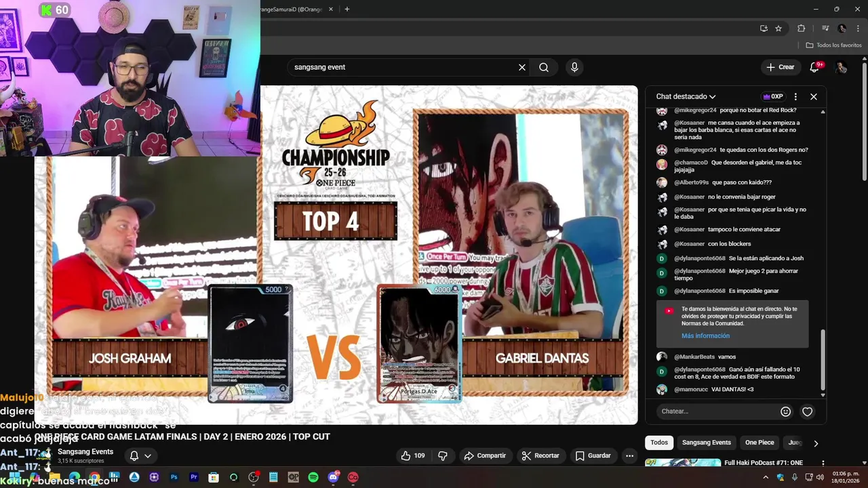Start voice search with microphone icon
Image resolution: width=868 pixels, height=488 pixels.
pos(574,67)
